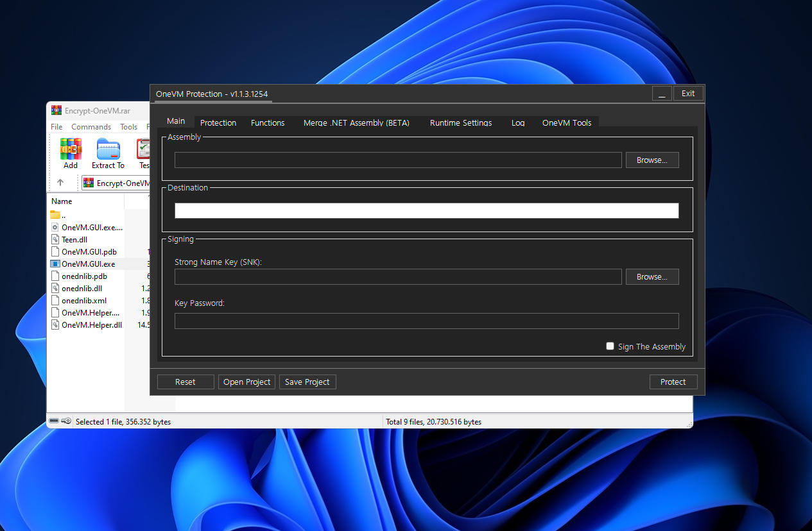Click the WinRAR selected file status text
The height and width of the screenshot is (531, 812).
point(123,422)
